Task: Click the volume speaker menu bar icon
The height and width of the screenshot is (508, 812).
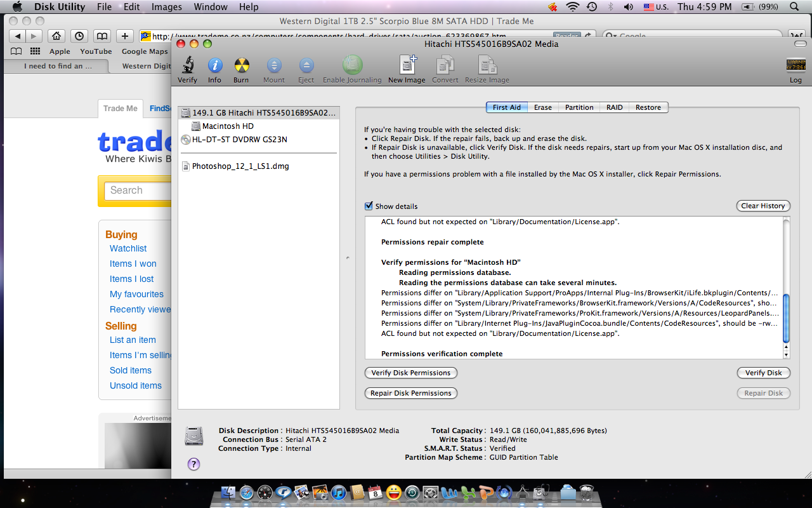Action: (x=628, y=7)
